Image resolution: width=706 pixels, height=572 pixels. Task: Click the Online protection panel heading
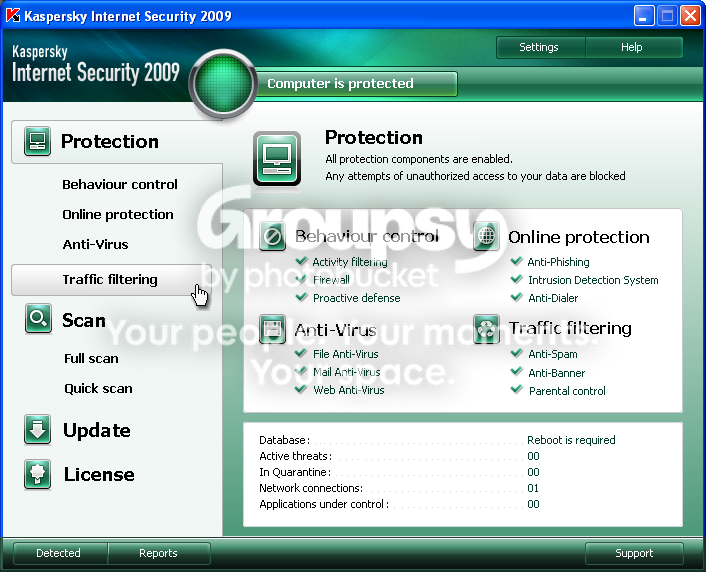[x=579, y=237]
